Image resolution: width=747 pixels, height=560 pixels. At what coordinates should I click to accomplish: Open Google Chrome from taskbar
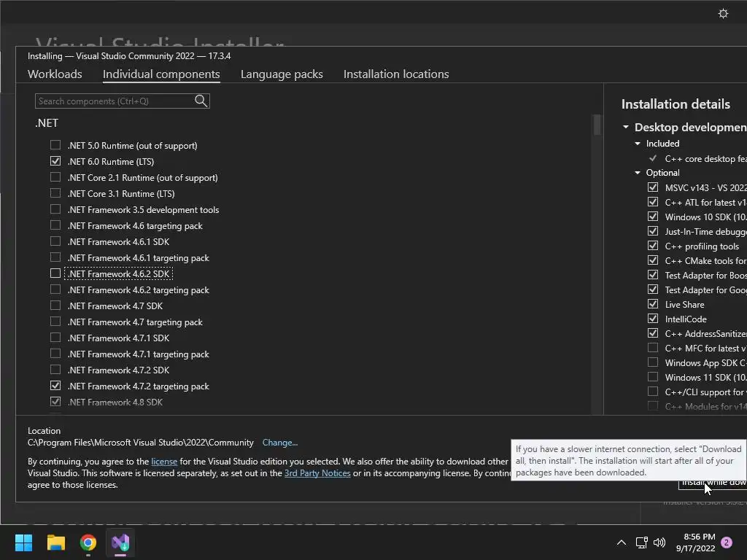click(88, 542)
